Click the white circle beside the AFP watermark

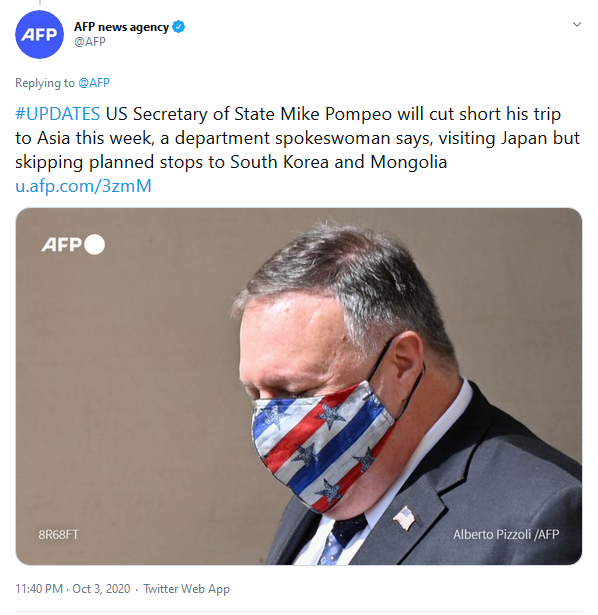click(x=95, y=244)
